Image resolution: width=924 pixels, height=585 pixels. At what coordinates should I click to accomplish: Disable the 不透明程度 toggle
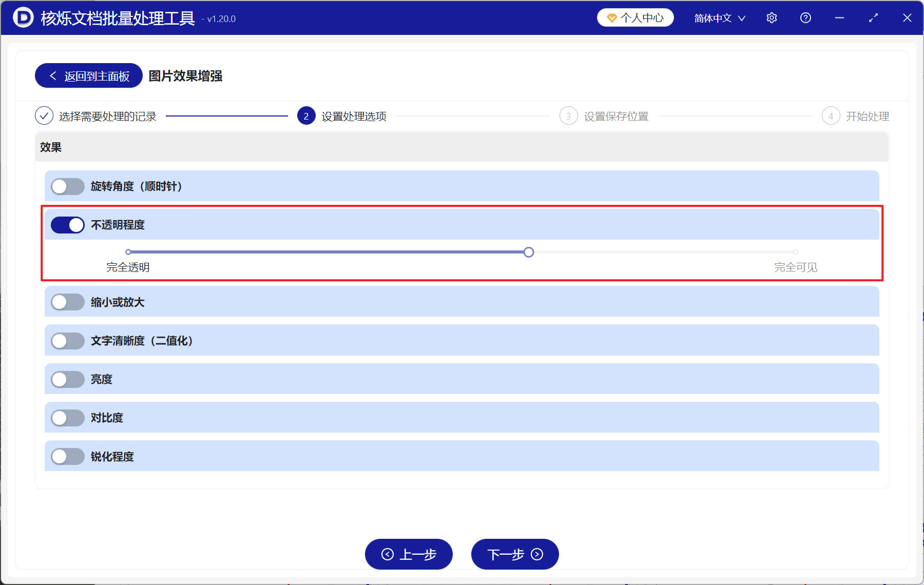point(67,225)
